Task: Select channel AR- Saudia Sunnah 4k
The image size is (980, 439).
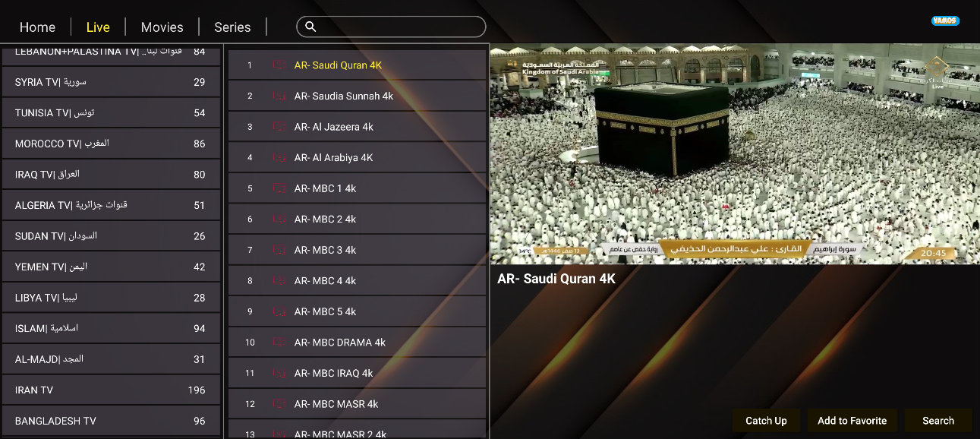Action: (x=357, y=96)
